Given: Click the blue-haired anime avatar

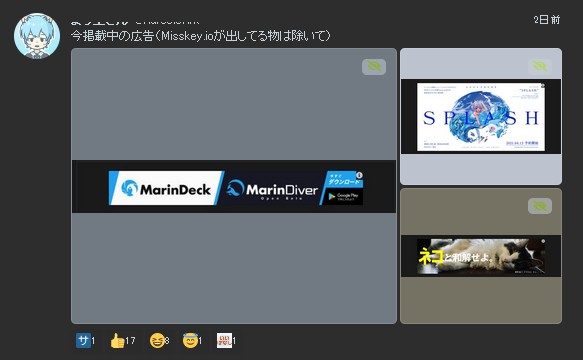Looking at the screenshot, I should (37, 36).
